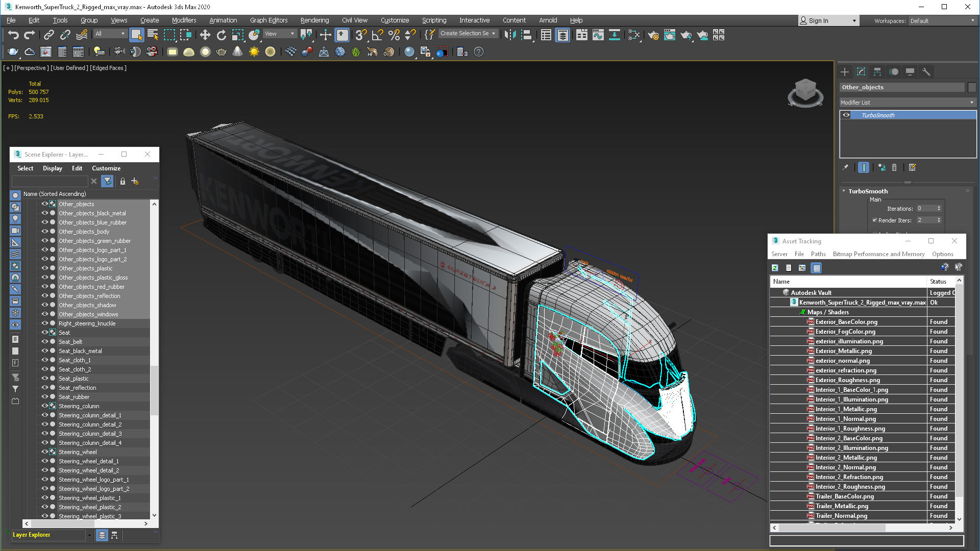Click the Status column header in Asset Tracking
The height and width of the screenshot is (551, 980).
[x=942, y=282]
